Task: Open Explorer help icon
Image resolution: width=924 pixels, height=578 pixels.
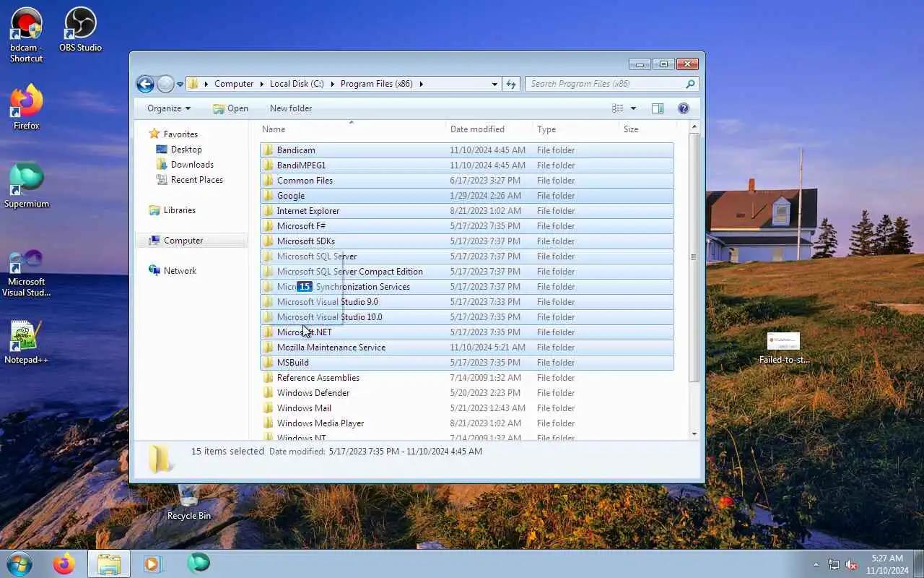Action: point(684,108)
